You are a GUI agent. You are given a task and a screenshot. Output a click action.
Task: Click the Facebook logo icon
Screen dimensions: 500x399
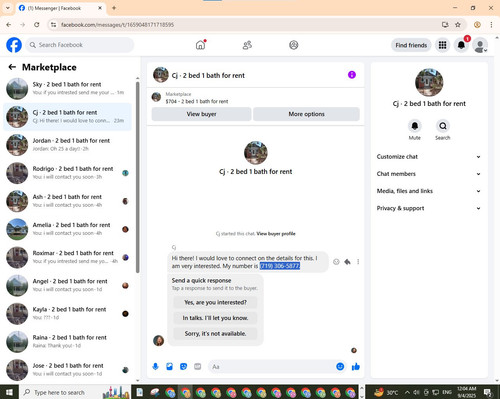click(x=14, y=45)
